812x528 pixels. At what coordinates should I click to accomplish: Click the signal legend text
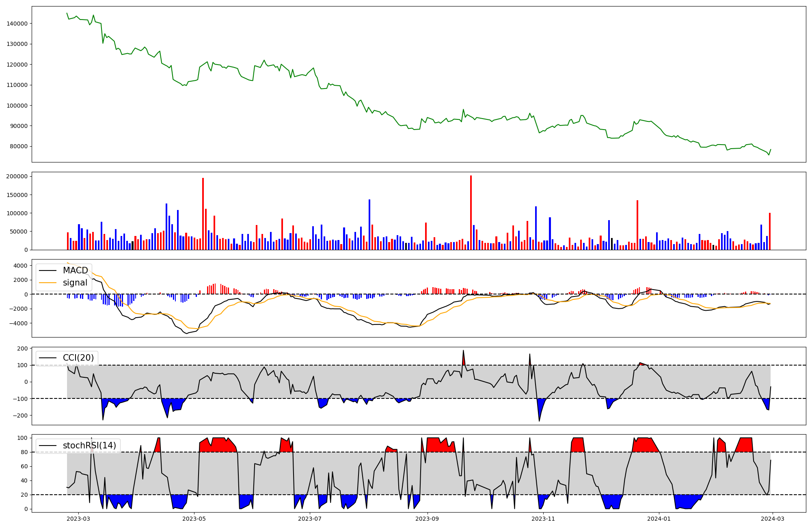click(x=75, y=283)
